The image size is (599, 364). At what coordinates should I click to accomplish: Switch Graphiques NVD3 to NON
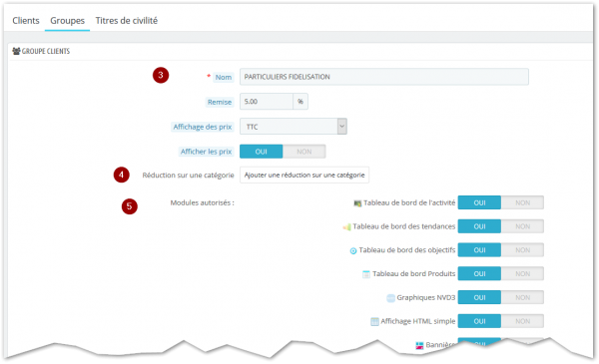point(522,297)
